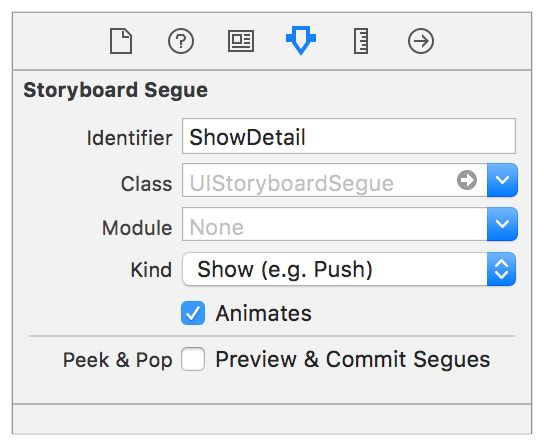The width and height of the screenshot is (544, 446).
Task: Open the Connections inspector arrow icon
Action: point(421,41)
